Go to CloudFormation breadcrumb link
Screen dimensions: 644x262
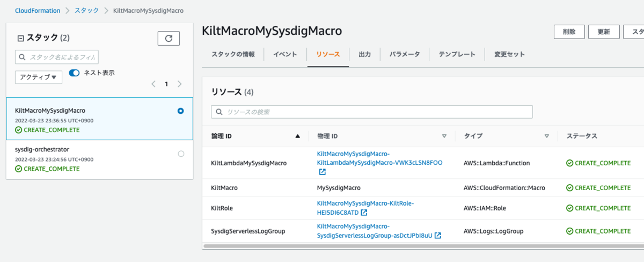[x=38, y=11]
